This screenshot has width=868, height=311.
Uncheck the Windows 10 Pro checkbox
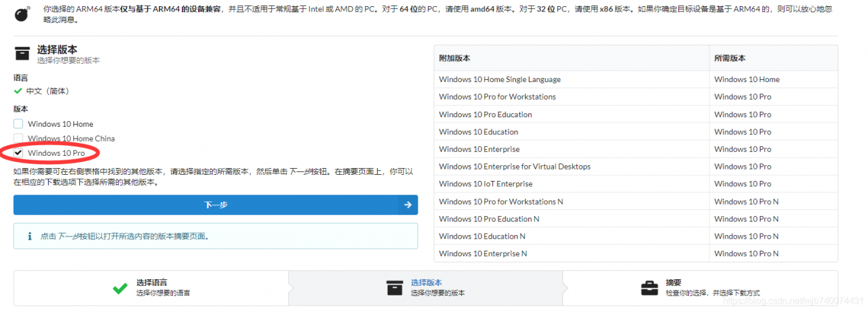[18, 153]
